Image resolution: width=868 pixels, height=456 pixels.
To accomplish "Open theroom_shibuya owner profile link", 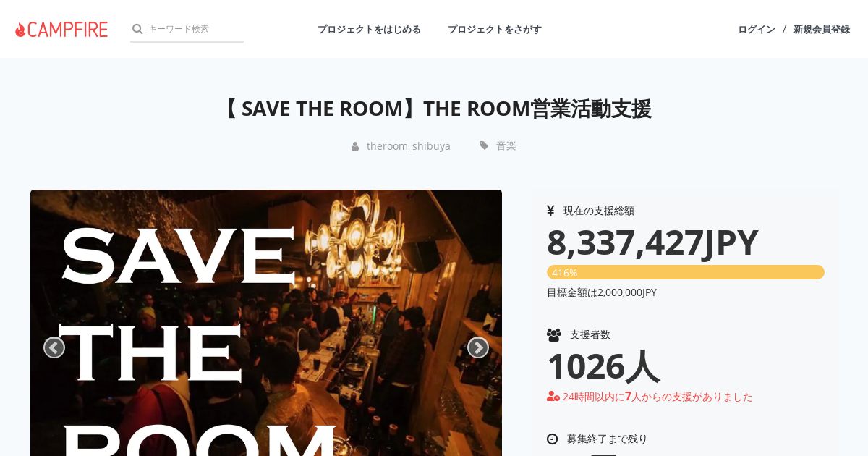I will (x=409, y=145).
